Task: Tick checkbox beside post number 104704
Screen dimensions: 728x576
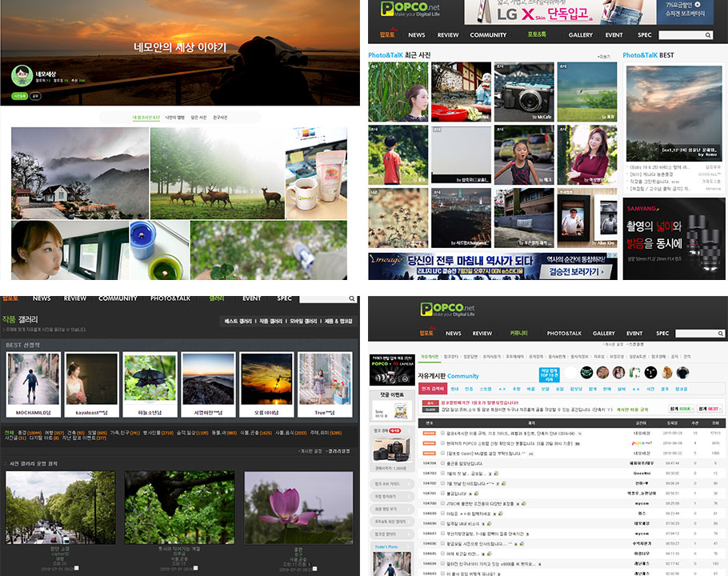Action: (x=442, y=463)
